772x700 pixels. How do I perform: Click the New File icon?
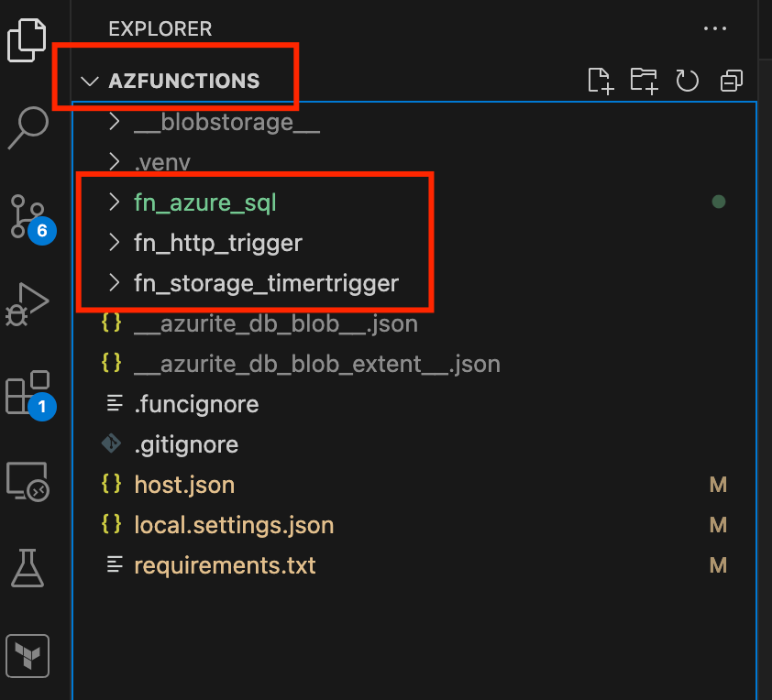click(601, 81)
